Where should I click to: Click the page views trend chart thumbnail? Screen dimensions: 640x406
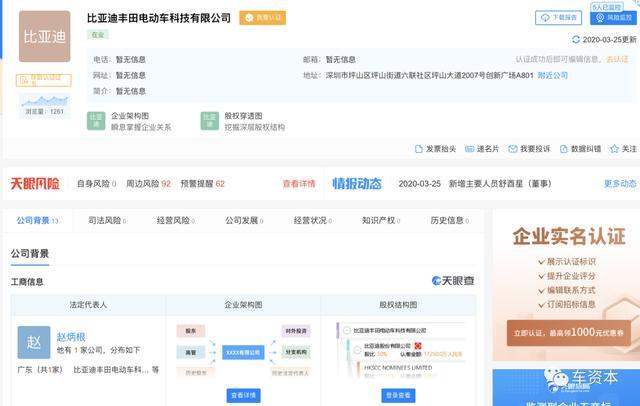coord(44,105)
